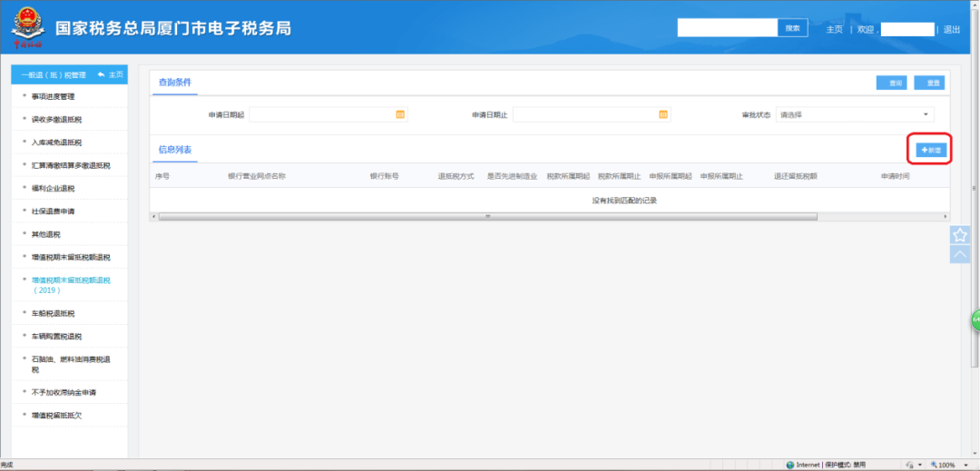
Task: Open 石脑油、燃料油消费税退税 menu item
Action: (x=71, y=364)
